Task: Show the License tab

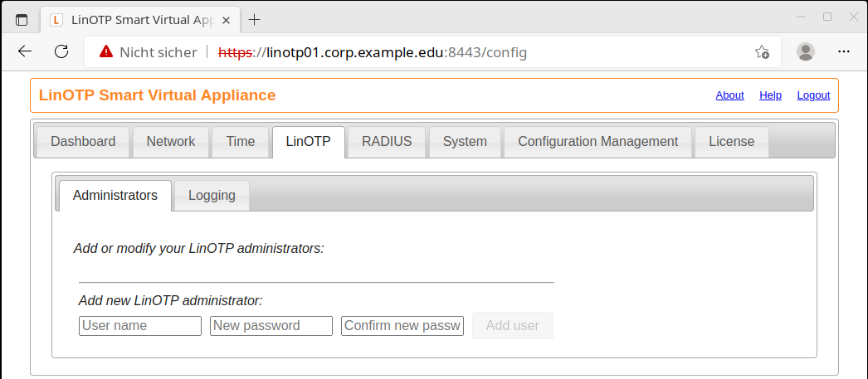Action: point(731,142)
